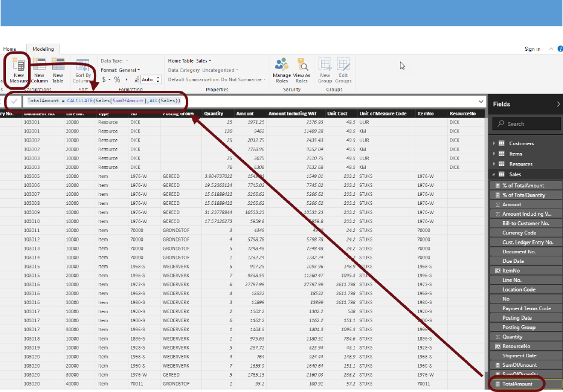The image size is (563, 392).
Task: Commit formula with the checkmark button
Action: click(14, 101)
